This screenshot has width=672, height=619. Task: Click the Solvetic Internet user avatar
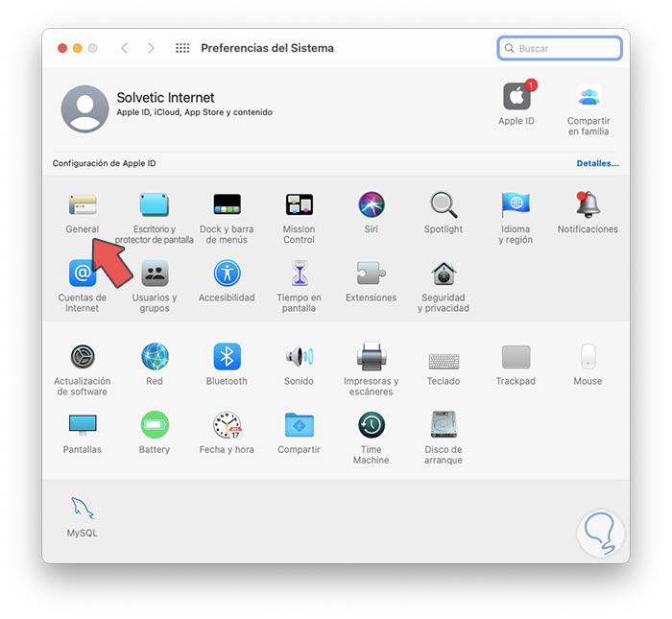pyautogui.click(x=84, y=108)
